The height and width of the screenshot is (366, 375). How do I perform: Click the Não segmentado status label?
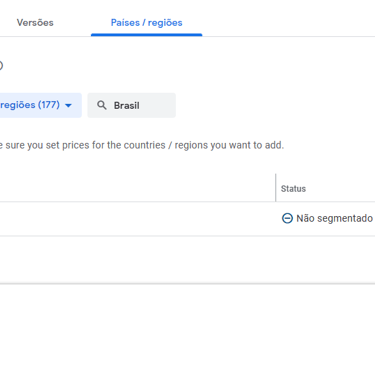(x=334, y=218)
